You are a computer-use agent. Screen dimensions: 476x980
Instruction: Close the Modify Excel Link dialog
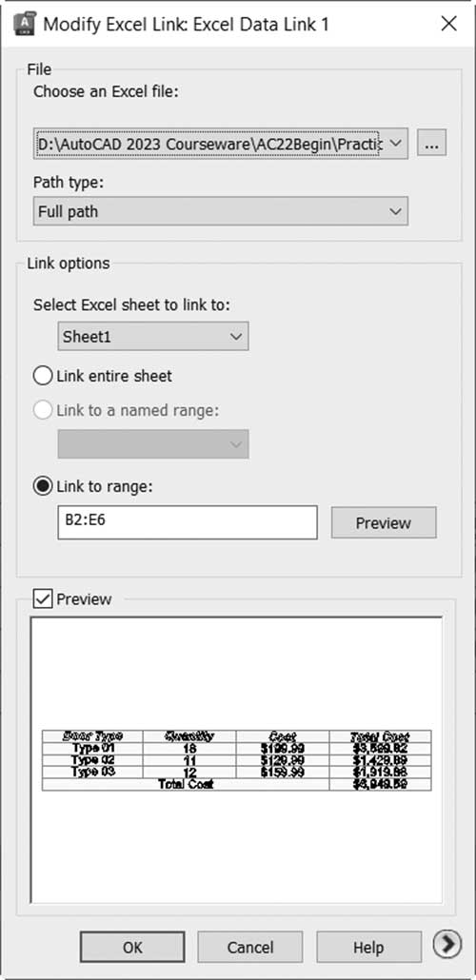click(449, 24)
